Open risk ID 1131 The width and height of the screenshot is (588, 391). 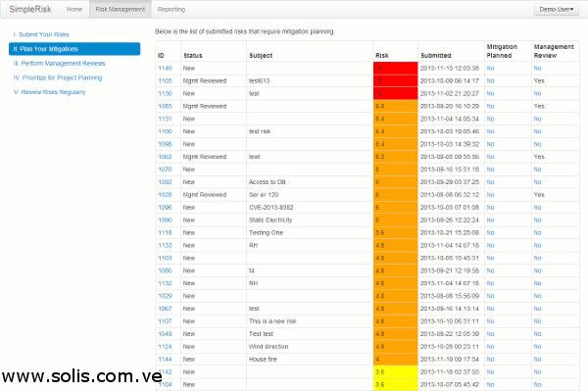[x=165, y=119]
